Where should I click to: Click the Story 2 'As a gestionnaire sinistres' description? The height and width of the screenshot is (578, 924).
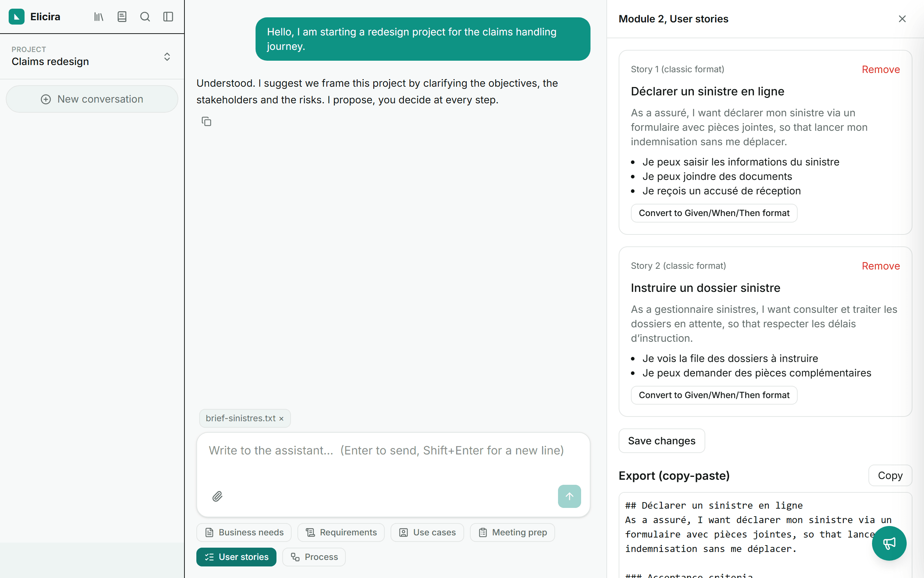pos(764,324)
